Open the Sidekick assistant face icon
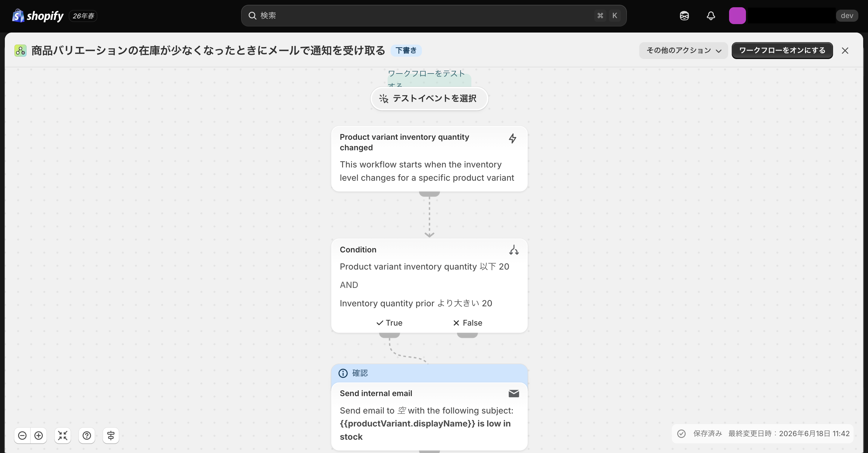This screenshot has height=453, width=868. pyautogui.click(x=684, y=16)
